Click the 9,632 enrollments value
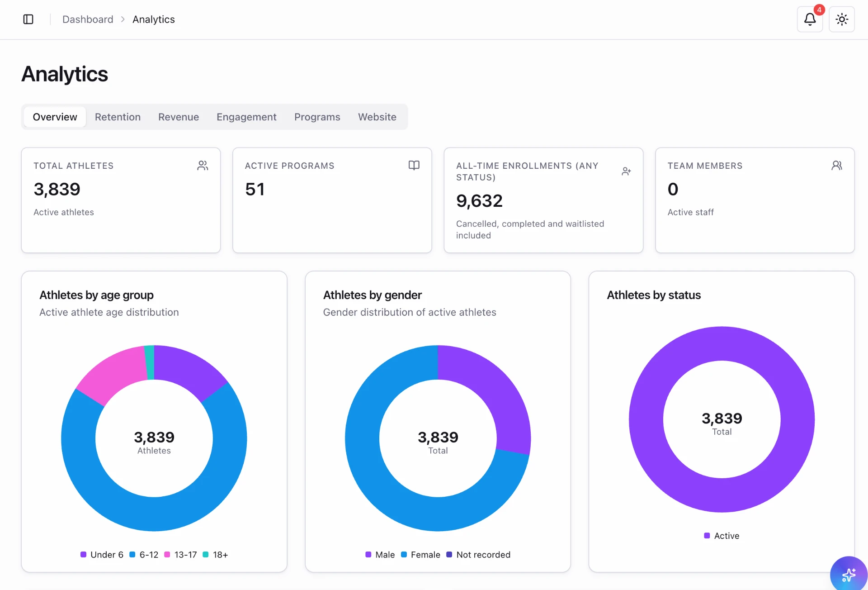Image resolution: width=868 pixels, height=590 pixels. pyautogui.click(x=479, y=201)
